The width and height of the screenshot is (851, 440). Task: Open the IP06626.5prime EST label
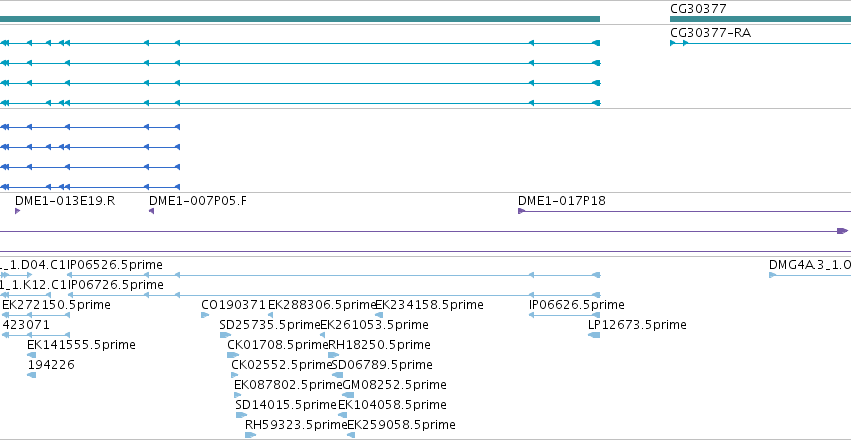576,305
